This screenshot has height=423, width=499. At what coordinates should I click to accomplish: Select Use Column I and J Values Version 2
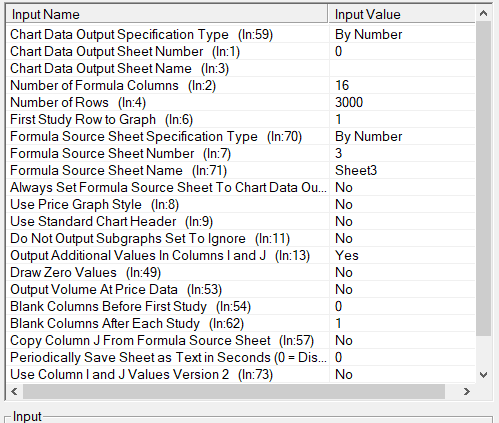(241, 374)
